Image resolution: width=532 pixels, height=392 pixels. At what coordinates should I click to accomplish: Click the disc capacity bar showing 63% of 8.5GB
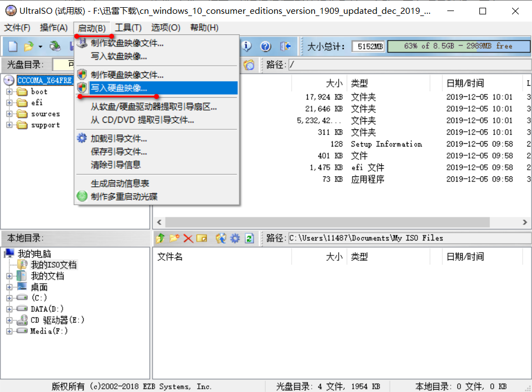458,46
